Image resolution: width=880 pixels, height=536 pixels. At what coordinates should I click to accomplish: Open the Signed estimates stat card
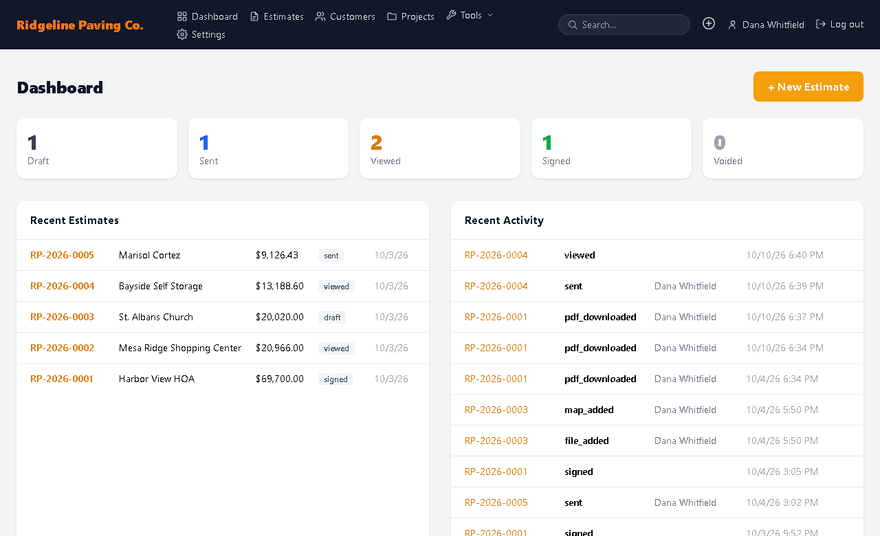point(611,148)
